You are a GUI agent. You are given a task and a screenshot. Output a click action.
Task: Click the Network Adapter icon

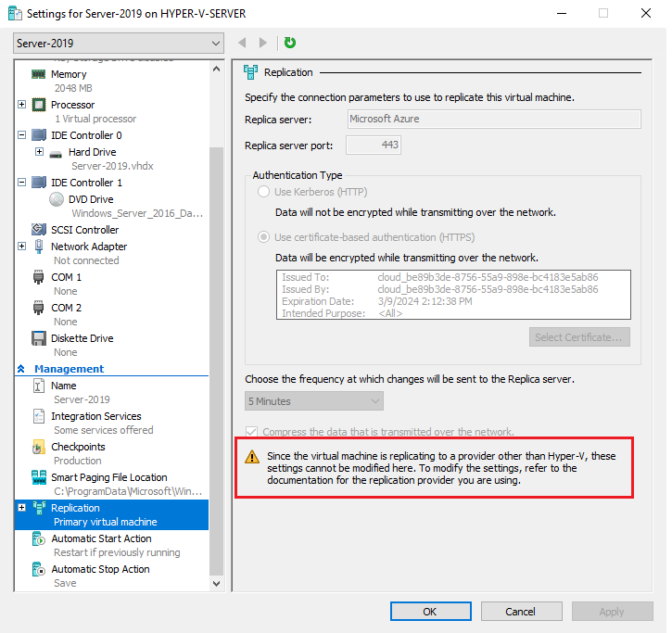click(x=39, y=247)
